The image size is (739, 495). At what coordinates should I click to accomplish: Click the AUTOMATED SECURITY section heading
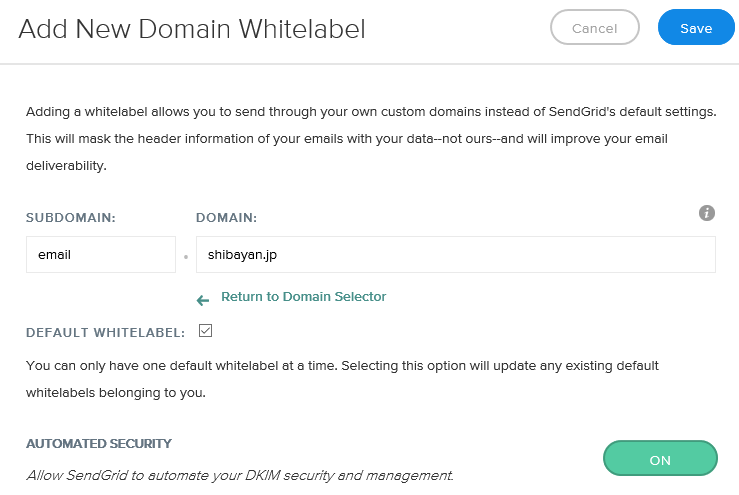[x=99, y=443]
